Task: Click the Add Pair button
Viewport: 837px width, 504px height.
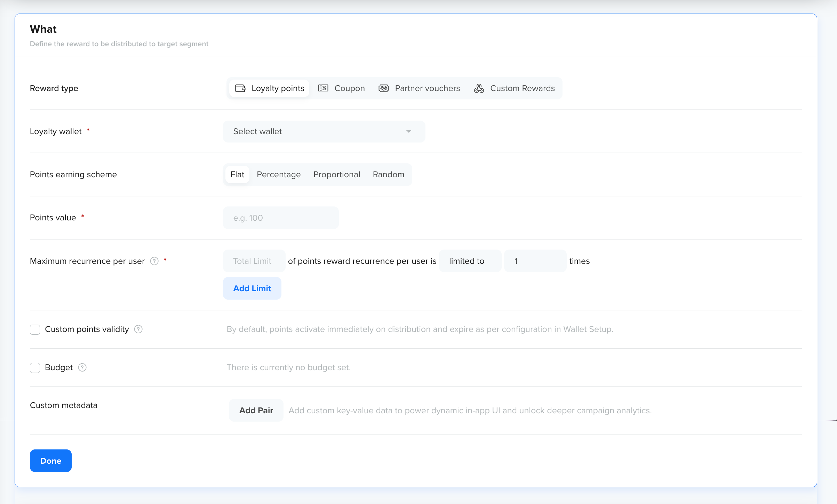Action: tap(256, 410)
